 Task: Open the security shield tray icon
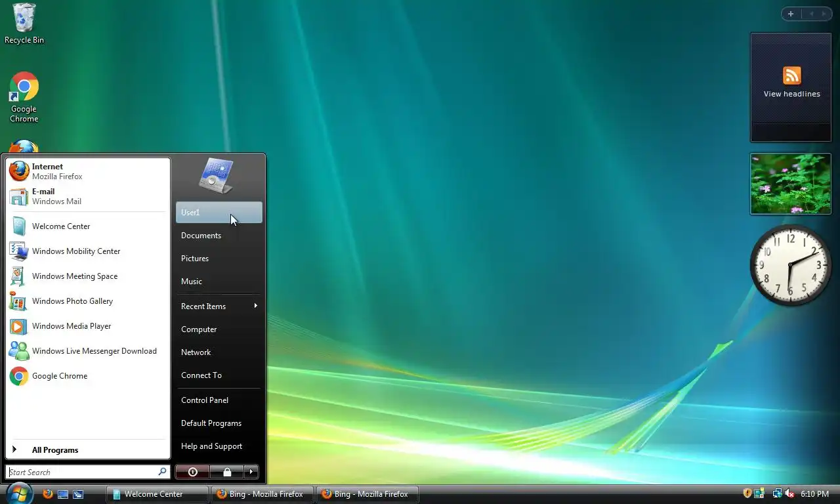(747, 493)
